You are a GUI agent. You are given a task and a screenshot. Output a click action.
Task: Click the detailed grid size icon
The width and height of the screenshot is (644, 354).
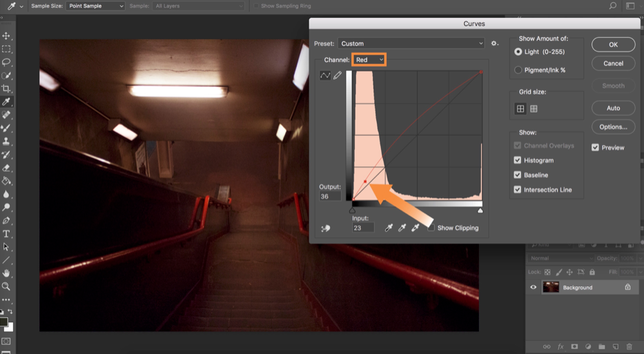(x=534, y=108)
